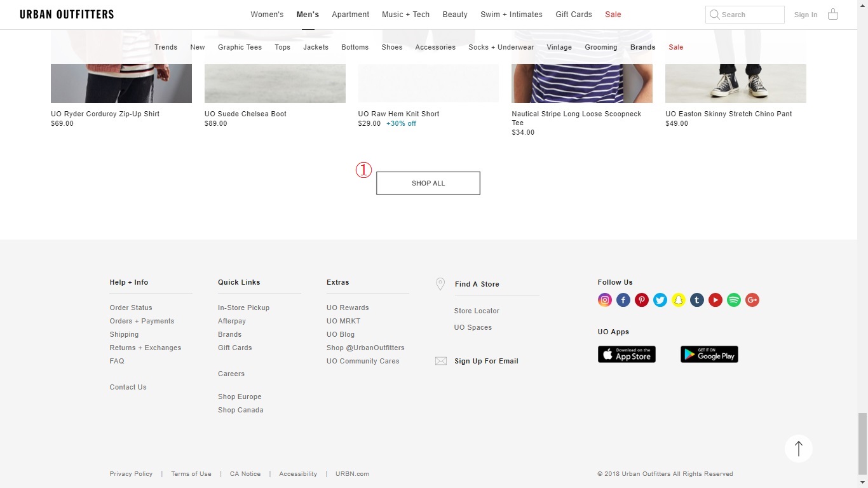This screenshot has width=868, height=488.
Task: Open the Facebook social icon
Action: (x=623, y=300)
